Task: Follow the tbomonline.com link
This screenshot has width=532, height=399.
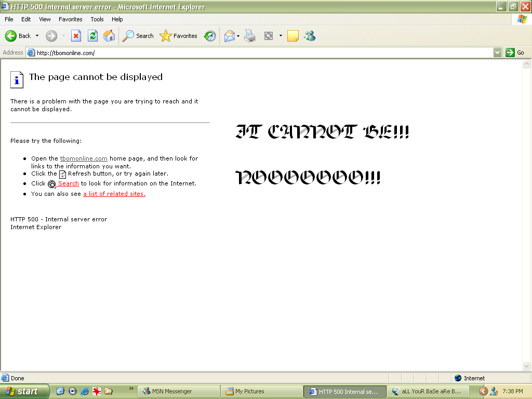Action: (x=84, y=158)
